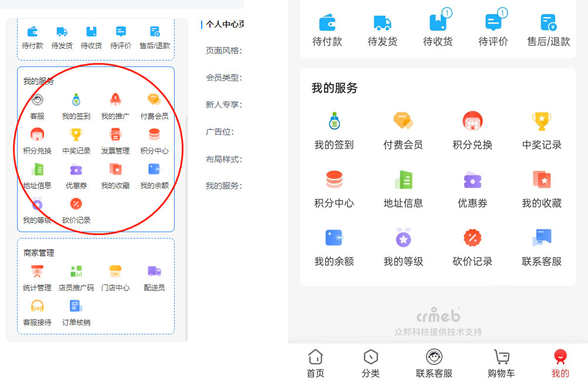Tap 我的等级 medal in the mobile preview
Screen dimensions: 588x382
tap(403, 237)
